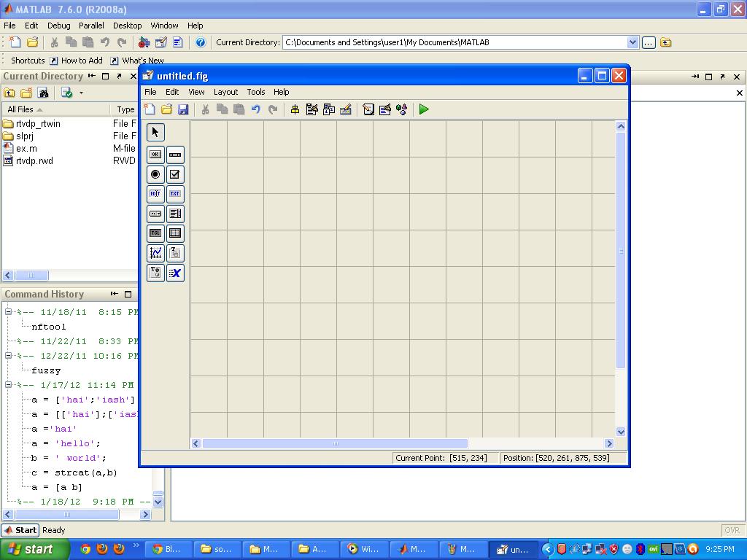Launch GUIDE from MATLAB main toolbar
This screenshot has height=560, width=747.
(x=161, y=42)
